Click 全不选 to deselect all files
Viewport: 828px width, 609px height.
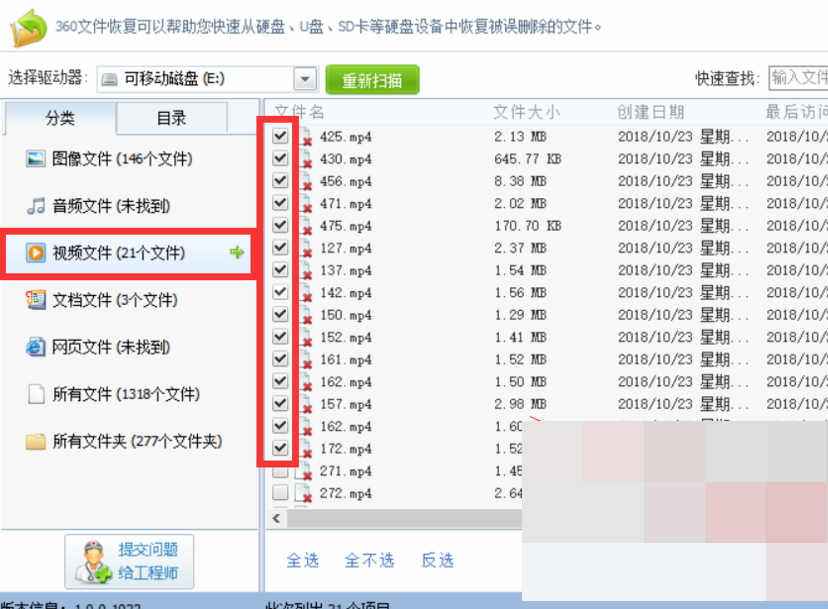pyautogui.click(x=369, y=561)
